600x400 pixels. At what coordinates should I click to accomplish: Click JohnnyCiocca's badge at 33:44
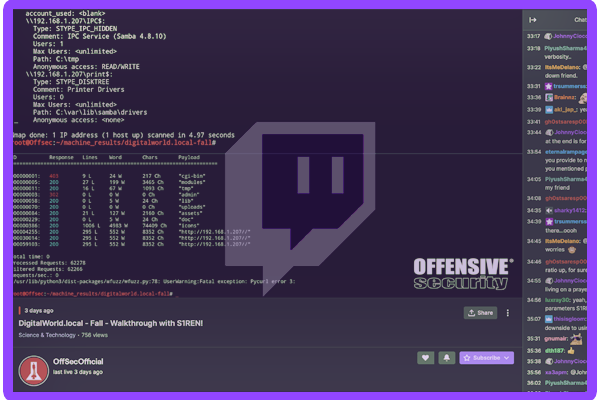[x=549, y=132]
